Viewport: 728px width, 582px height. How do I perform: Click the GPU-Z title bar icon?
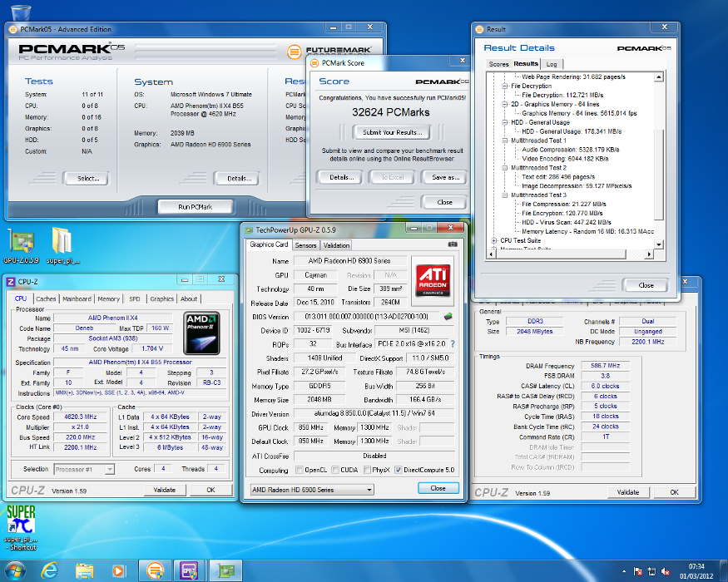coord(249,229)
